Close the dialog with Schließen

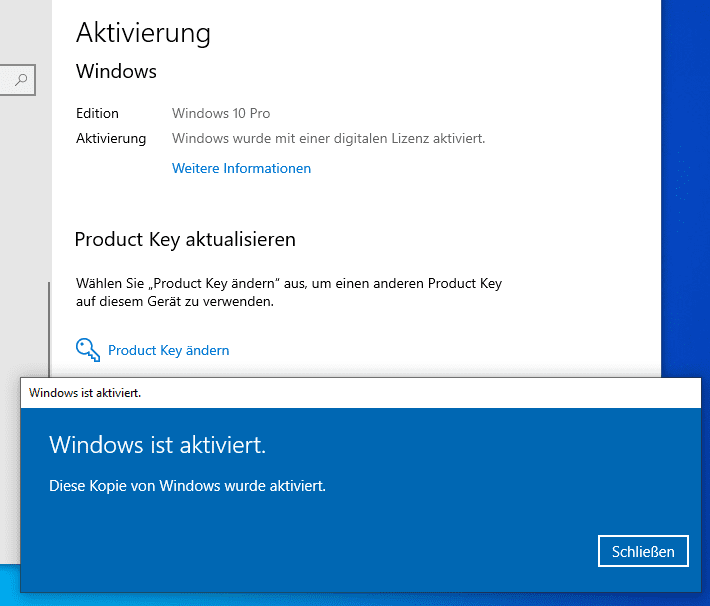[643, 551]
